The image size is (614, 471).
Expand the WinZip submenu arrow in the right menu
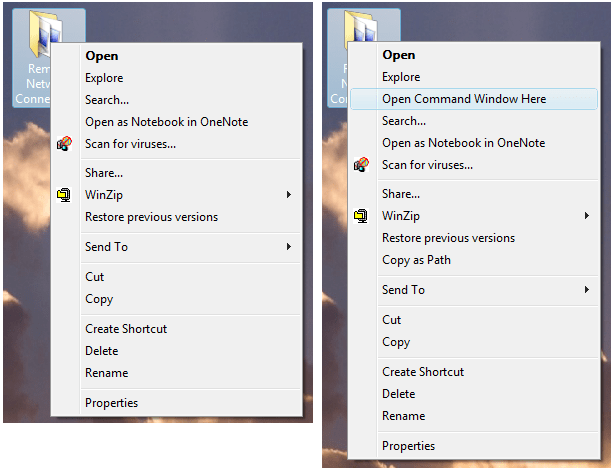[586, 216]
